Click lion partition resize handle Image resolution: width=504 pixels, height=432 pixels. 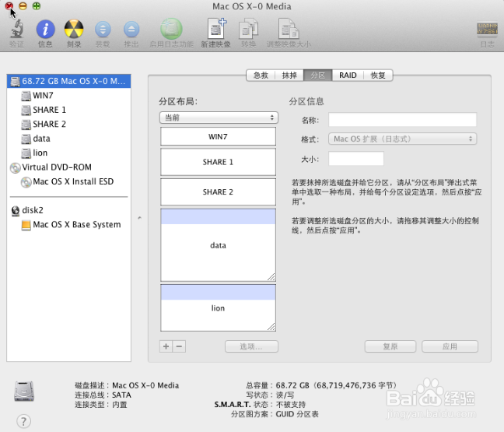[x=271, y=327]
